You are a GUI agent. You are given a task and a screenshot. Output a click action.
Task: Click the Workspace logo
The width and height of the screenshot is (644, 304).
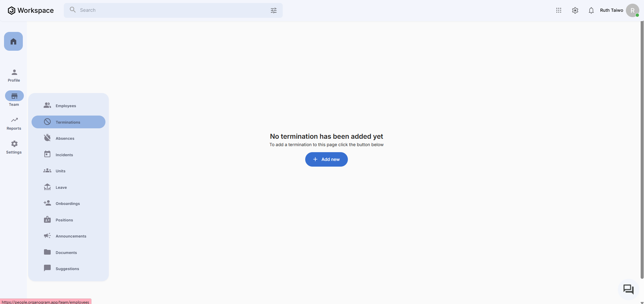click(31, 10)
